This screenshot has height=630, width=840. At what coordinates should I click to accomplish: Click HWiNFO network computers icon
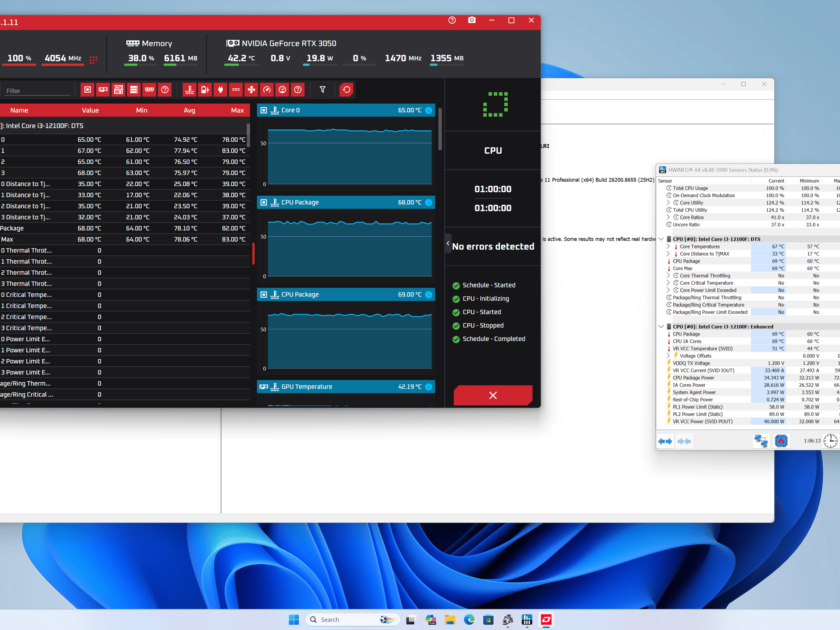coord(761,441)
